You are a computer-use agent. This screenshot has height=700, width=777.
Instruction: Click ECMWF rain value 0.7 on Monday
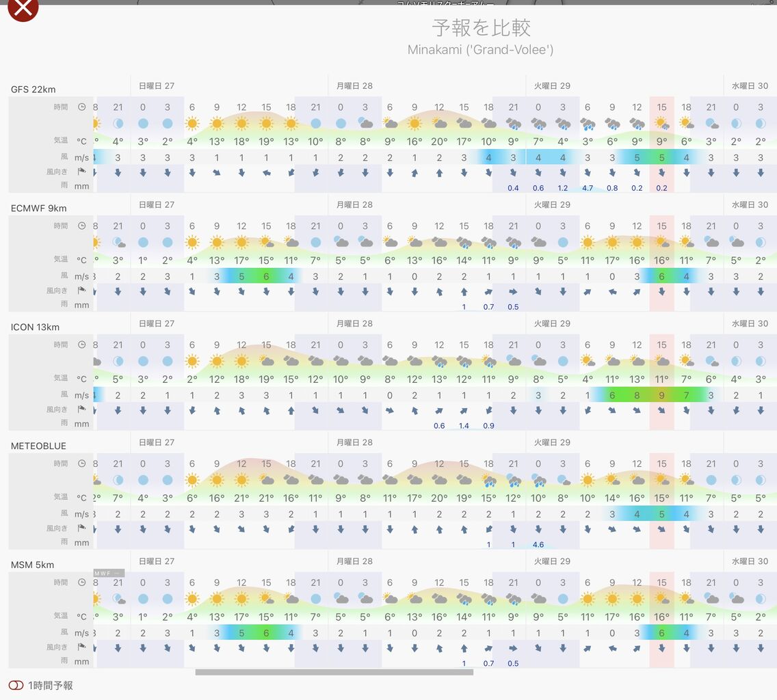pyautogui.click(x=488, y=307)
